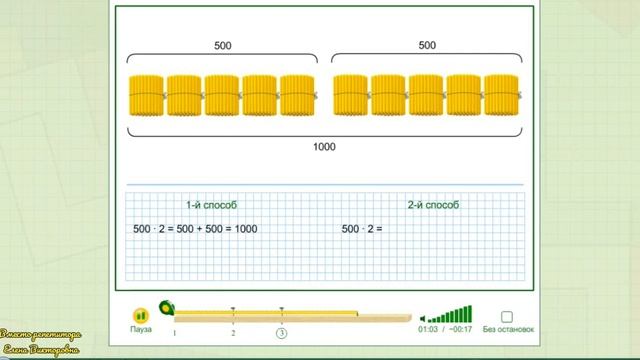Click the 2-й способ heading
Viewport: 640px width, 360px height.
pyautogui.click(x=433, y=205)
